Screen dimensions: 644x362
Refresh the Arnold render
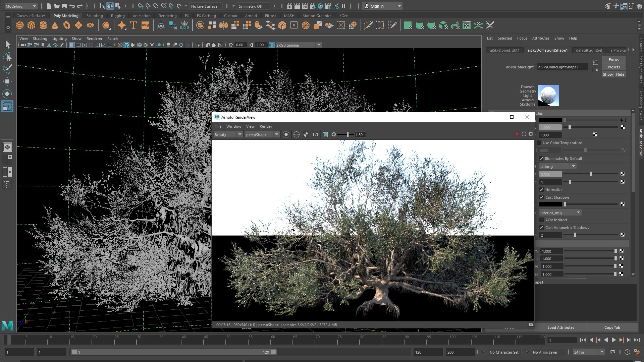524,134
